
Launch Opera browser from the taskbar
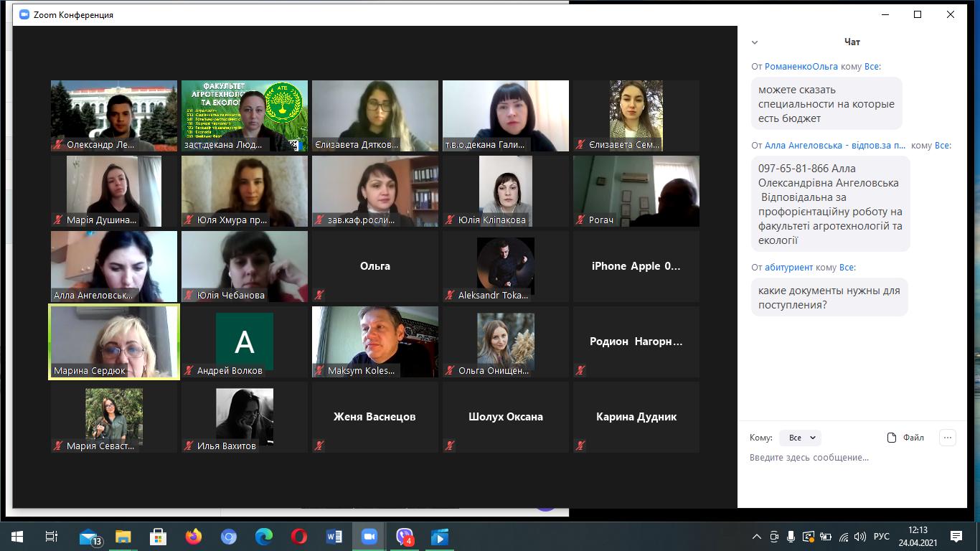[x=299, y=537]
